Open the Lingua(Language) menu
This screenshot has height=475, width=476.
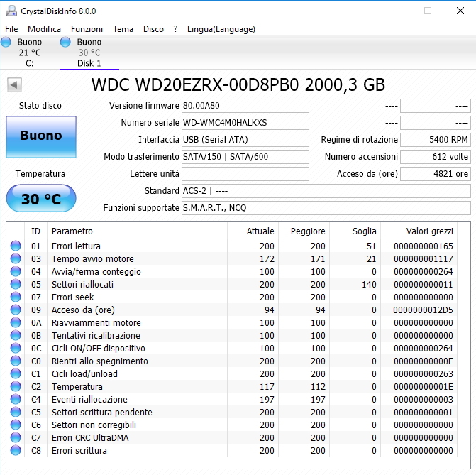point(221,29)
